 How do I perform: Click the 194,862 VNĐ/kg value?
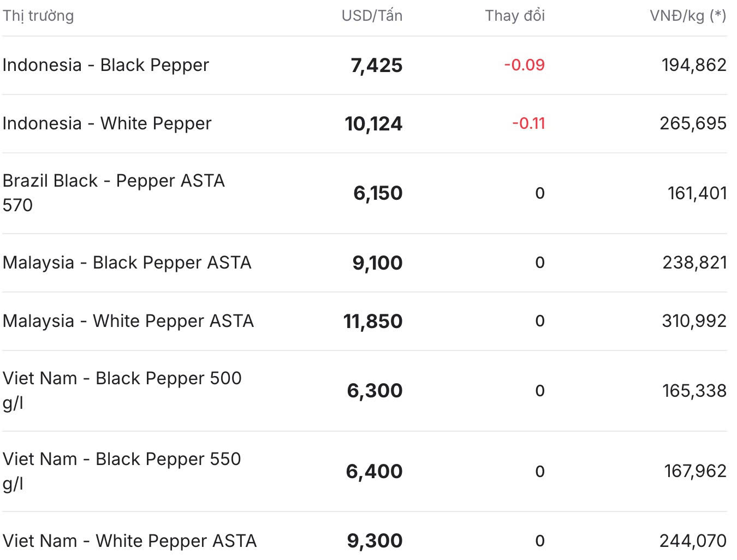694,65
